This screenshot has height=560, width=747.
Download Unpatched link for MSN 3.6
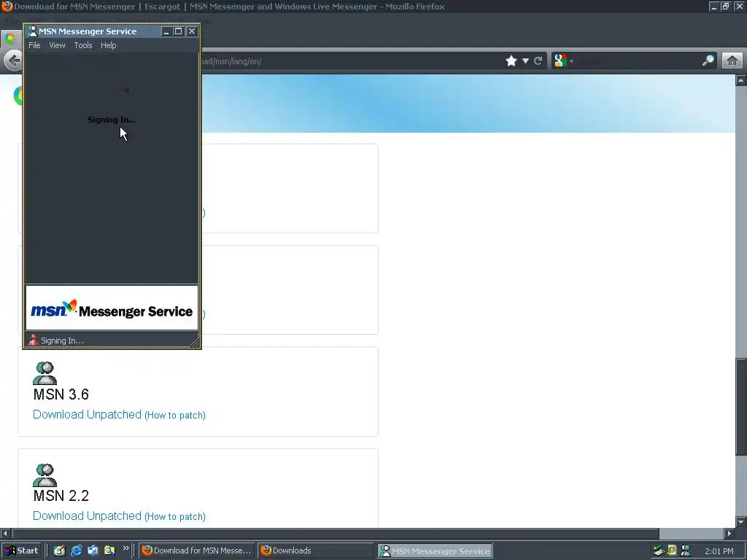point(88,414)
